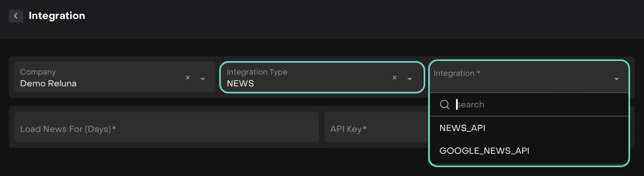The width and height of the screenshot is (644, 176).
Task: Focus the API Key input field
Action: [x=375, y=129]
